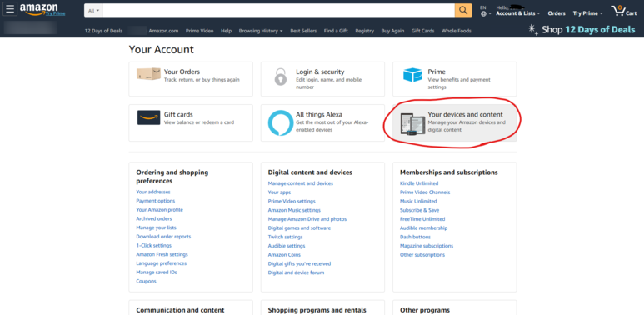
Task: Open Your addresses link
Action: [x=153, y=192]
